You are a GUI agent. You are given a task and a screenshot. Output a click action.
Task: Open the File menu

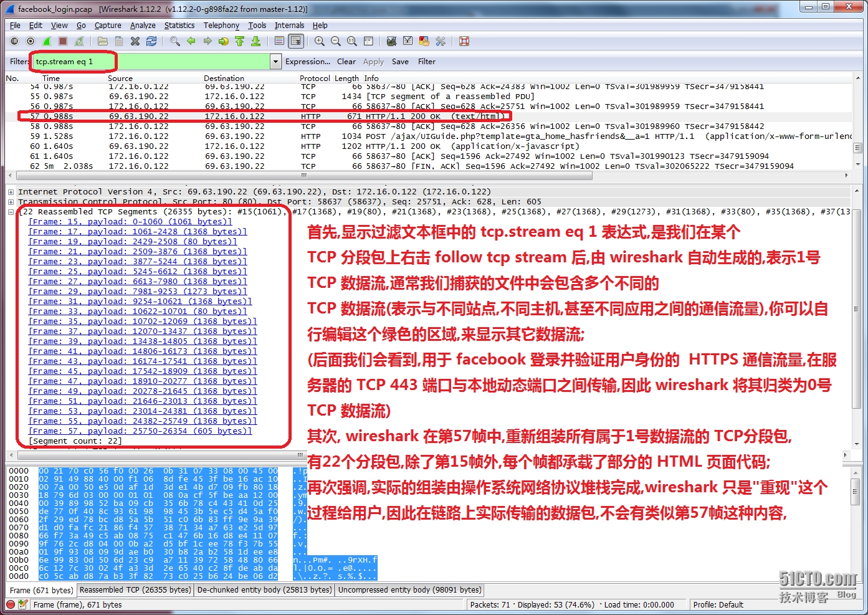[16, 26]
